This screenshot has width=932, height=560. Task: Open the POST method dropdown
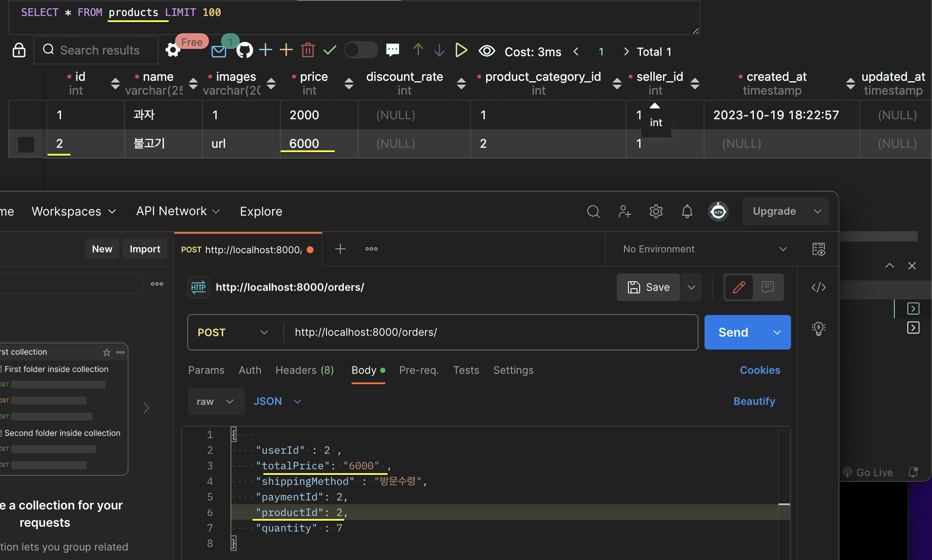234,332
